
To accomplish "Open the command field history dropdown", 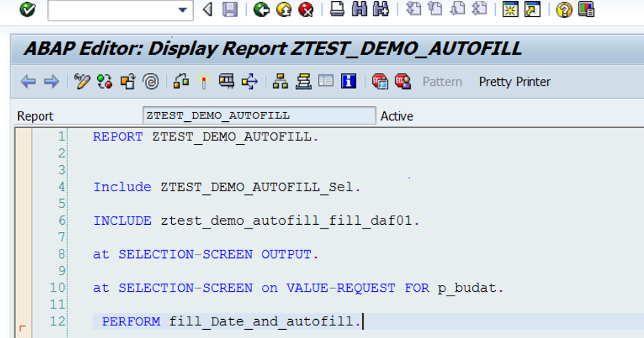I will click(x=182, y=10).
